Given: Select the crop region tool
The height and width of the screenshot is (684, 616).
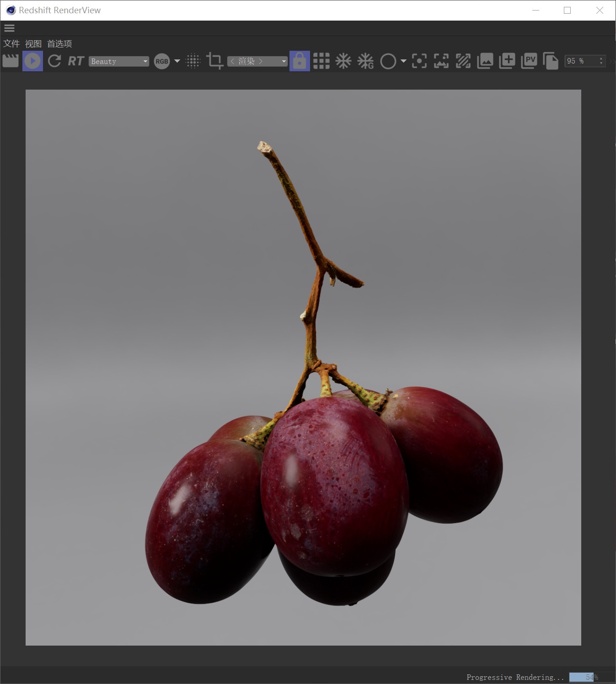Looking at the screenshot, I should pos(214,61).
